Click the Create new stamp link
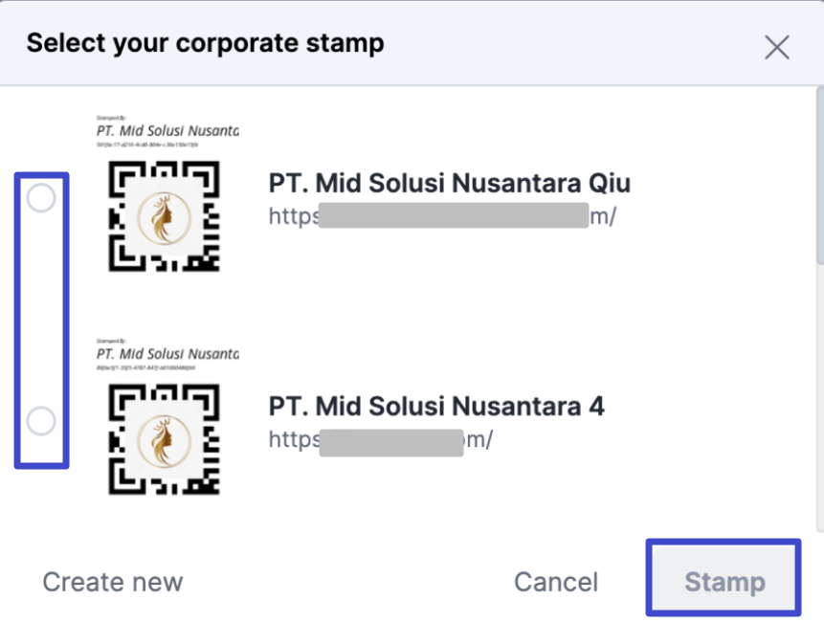The width and height of the screenshot is (824, 644). click(x=113, y=582)
